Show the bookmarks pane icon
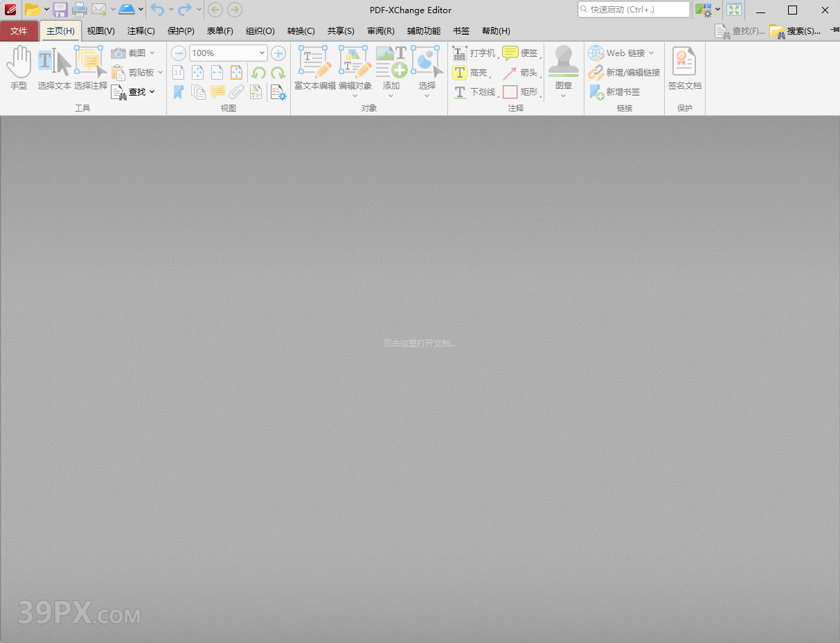The width and height of the screenshot is (840, 643). coord(178,92)
